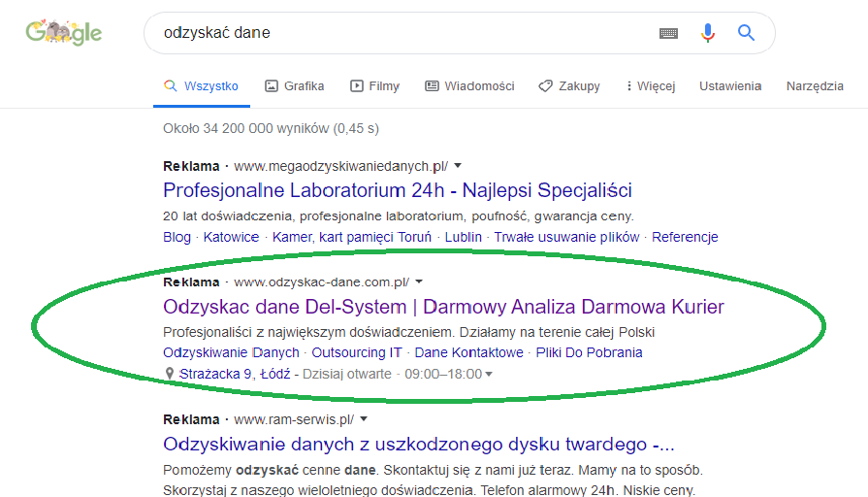Open the Referencje sitelink

(685, 237)
